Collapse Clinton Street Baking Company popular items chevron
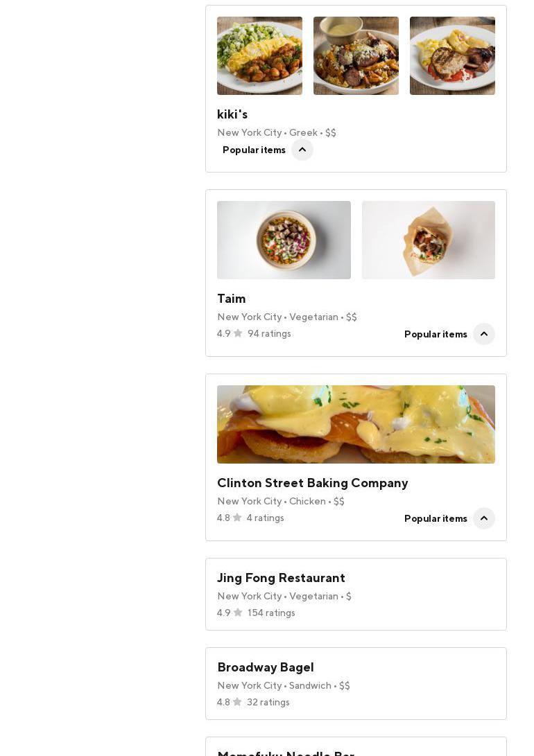 coord(484,518)
